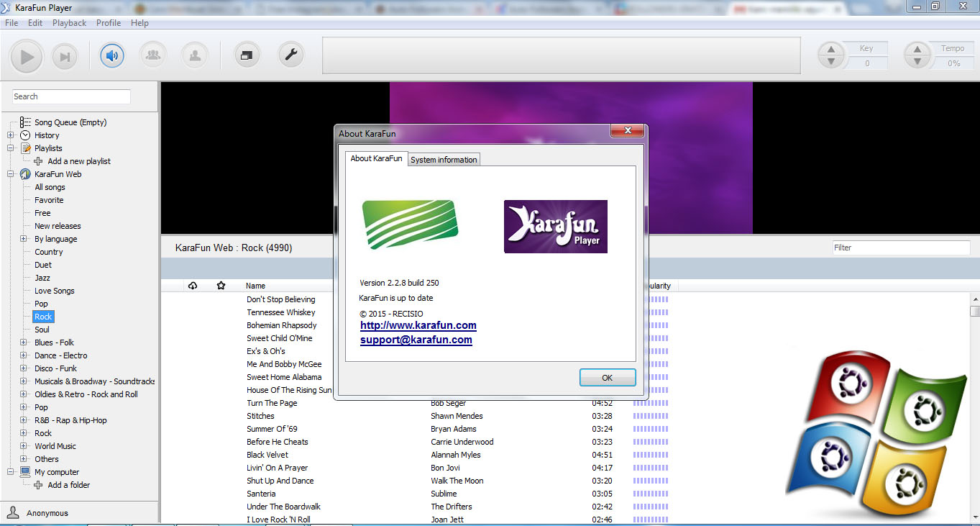Click the Filter input field
This screenshot has width=980, height=526.
[901, 248]
